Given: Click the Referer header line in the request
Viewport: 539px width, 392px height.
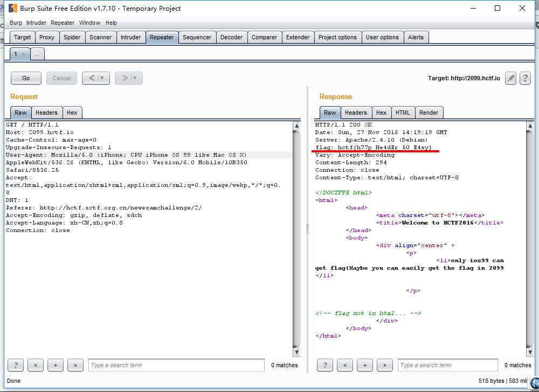Looking at the screenshot, I should pyautogui.click(x=104, y=208).
